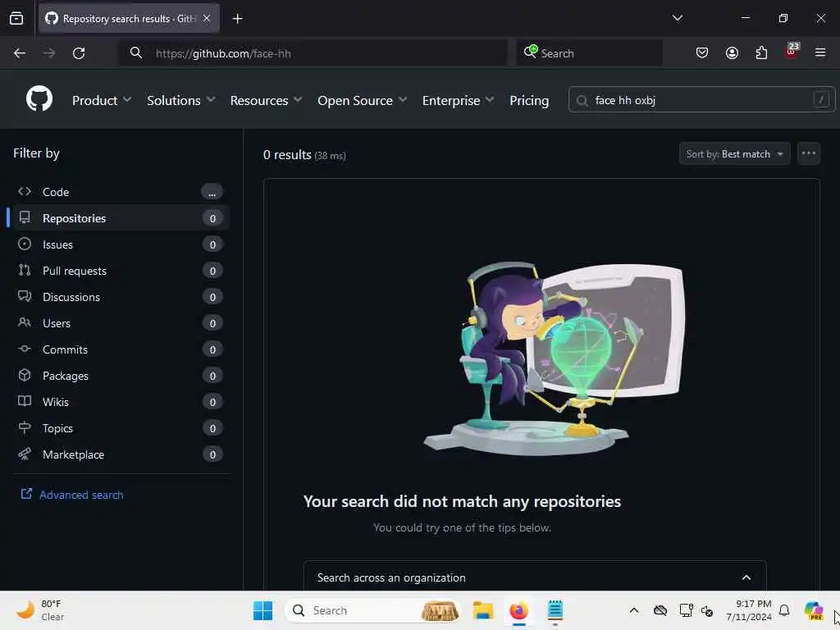
Task: Open a new browser tab
Action: (237, 19)
